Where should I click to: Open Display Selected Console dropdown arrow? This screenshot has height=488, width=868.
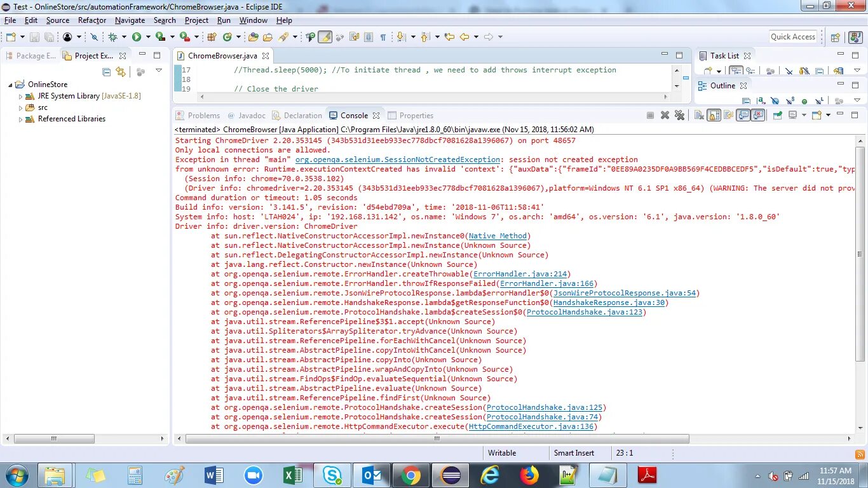pyautogui.click(x=804, y=115)
